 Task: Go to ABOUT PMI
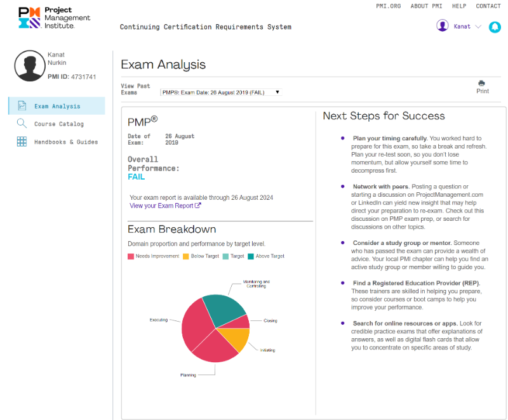click(x=426, y=6)
